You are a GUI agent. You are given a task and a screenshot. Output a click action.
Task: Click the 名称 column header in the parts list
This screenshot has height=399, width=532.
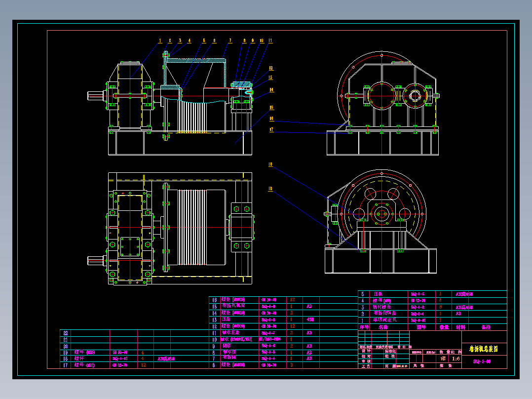(383, 327)
